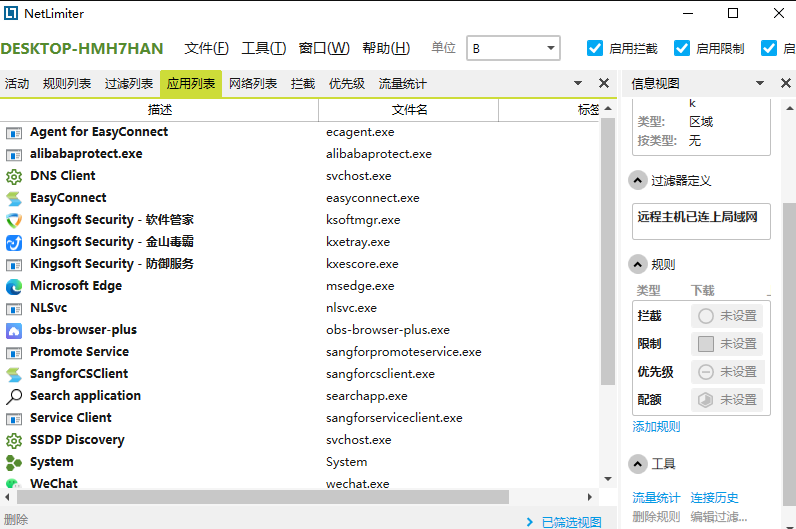Switch to the 网络列表 tab
Screen dimensions: 796x529
(253, 84)
